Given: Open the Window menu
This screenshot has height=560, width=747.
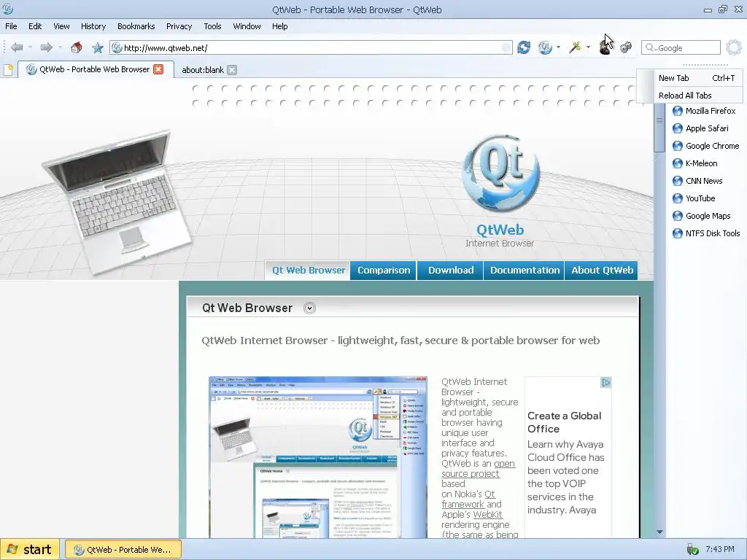Looking at the screenshot, I should tap(247, 26).
